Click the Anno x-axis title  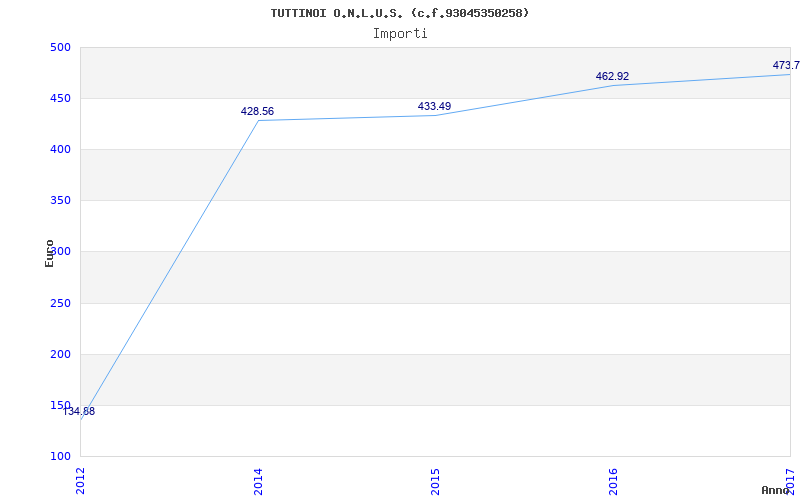tap(778, 490)
